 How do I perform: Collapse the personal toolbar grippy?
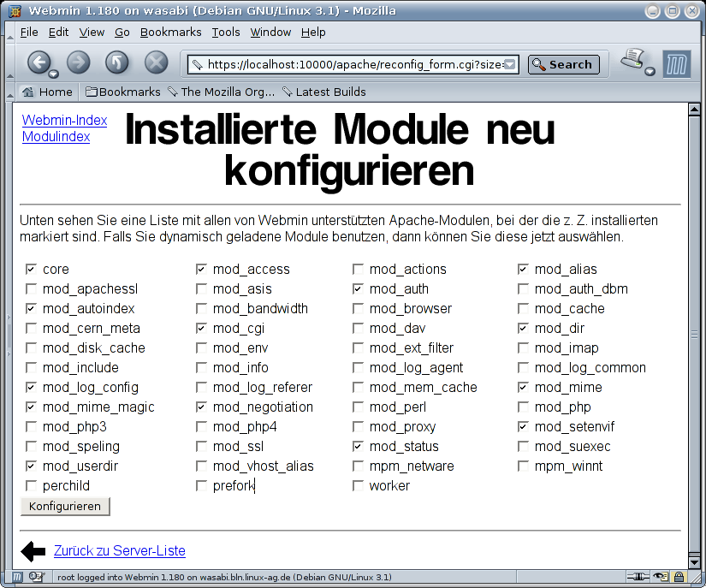tap(10, 92)
